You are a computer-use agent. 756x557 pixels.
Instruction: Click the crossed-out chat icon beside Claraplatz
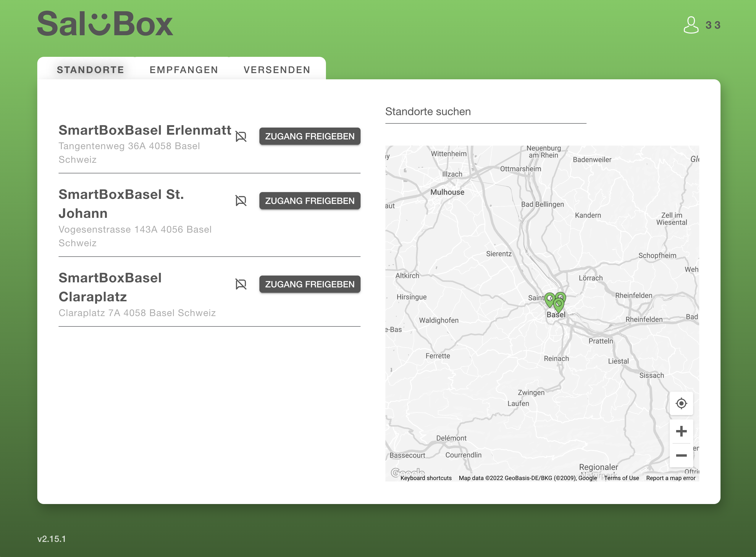pyautogui.click(x=241, y=284)
